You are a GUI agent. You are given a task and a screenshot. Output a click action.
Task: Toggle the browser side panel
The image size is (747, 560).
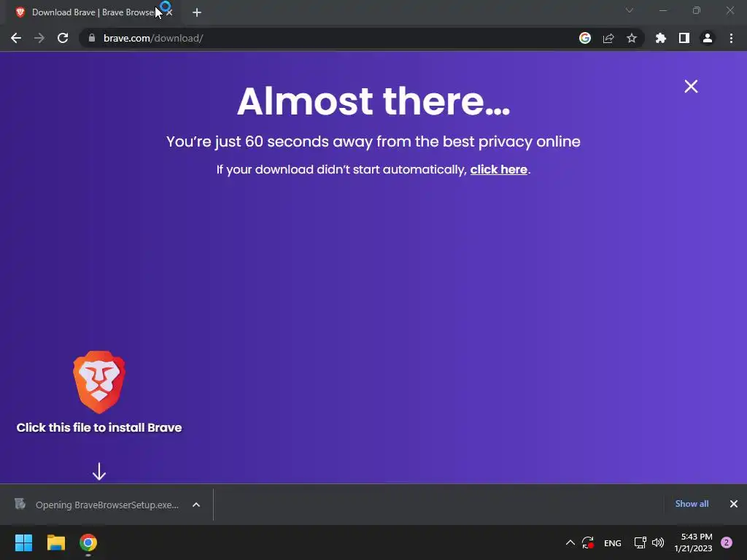click(684, 38)
